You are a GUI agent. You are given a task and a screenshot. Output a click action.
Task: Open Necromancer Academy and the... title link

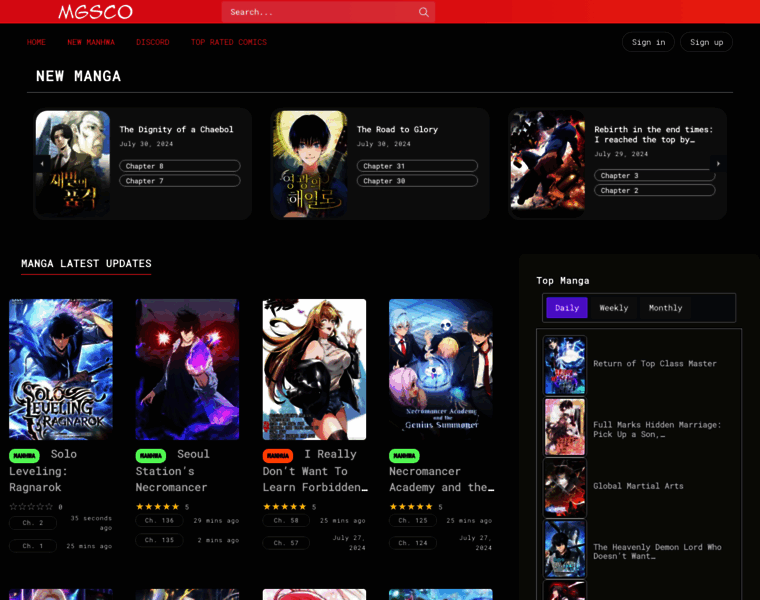point(442,479)
